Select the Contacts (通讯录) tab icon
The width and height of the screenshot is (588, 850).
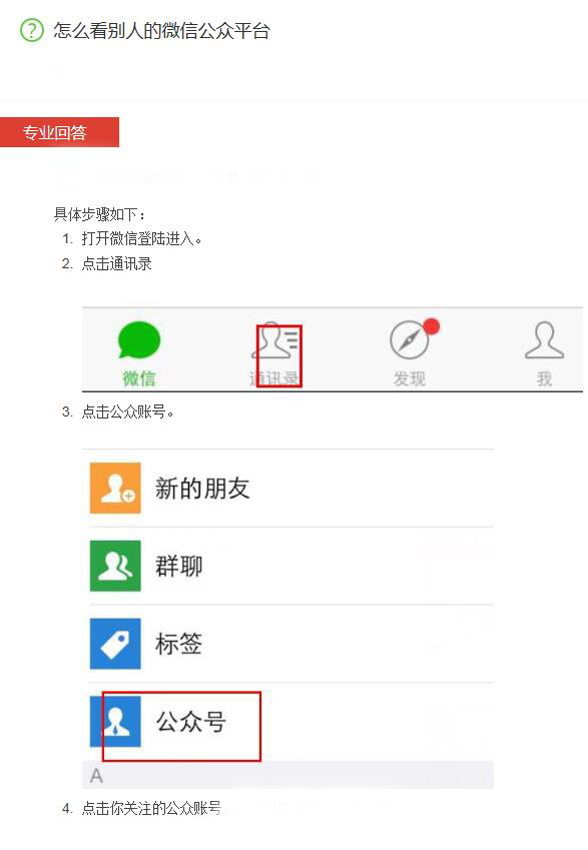(276, 340)
